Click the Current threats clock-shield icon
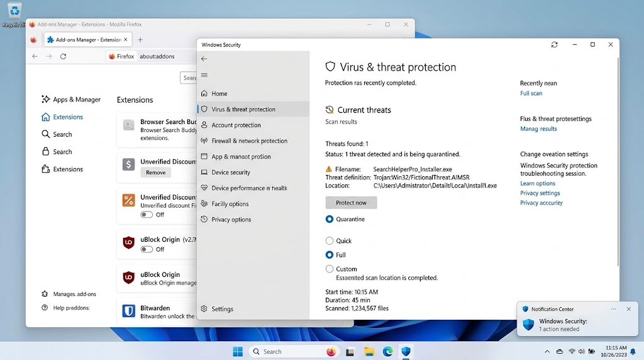 330,110
